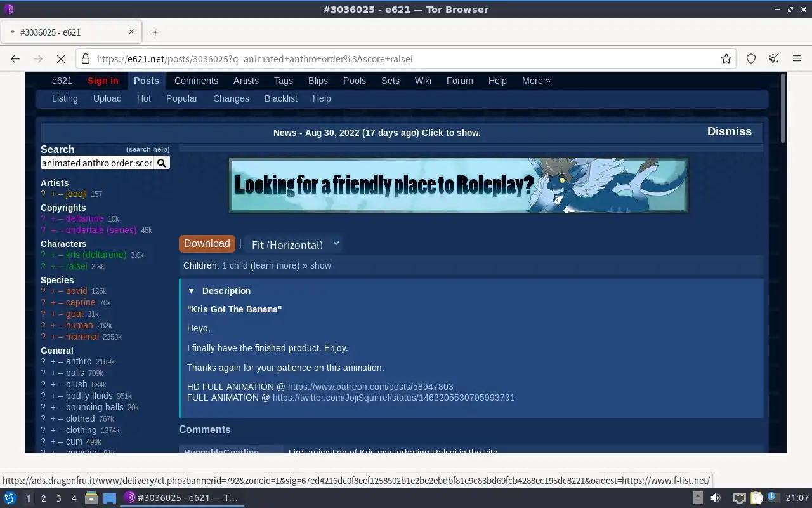This screenshot has width=812, height=508.
Task: Click the search magnifier button
Action: click(162, 163)
